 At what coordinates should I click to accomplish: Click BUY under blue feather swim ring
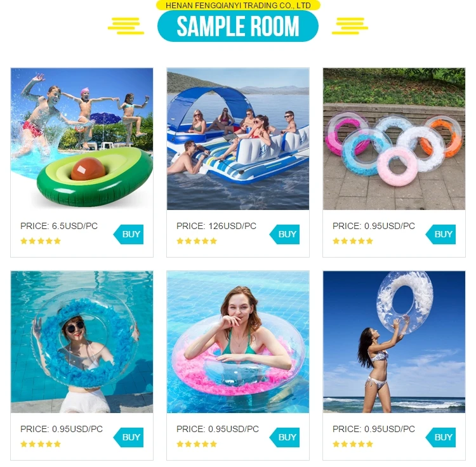(128, 437)
